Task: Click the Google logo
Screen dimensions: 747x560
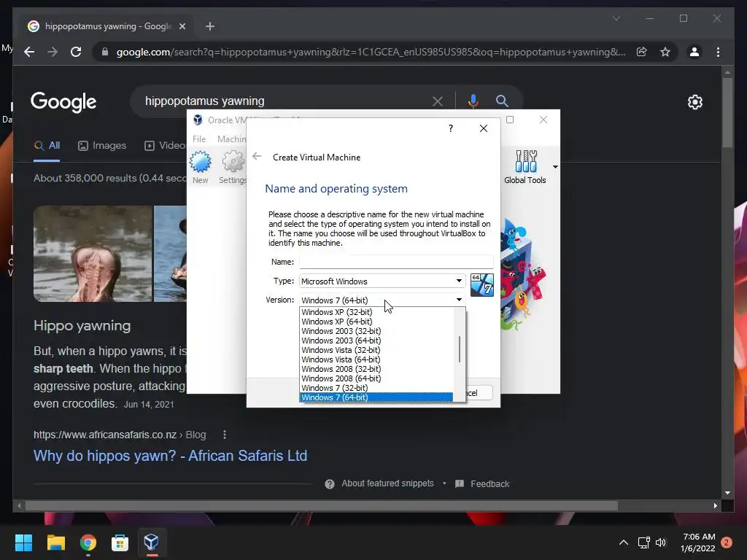Action: [63, 102]
